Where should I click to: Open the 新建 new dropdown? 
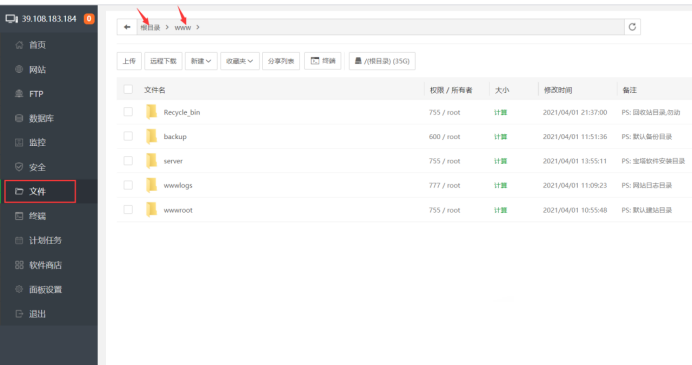tap(201, 61)
